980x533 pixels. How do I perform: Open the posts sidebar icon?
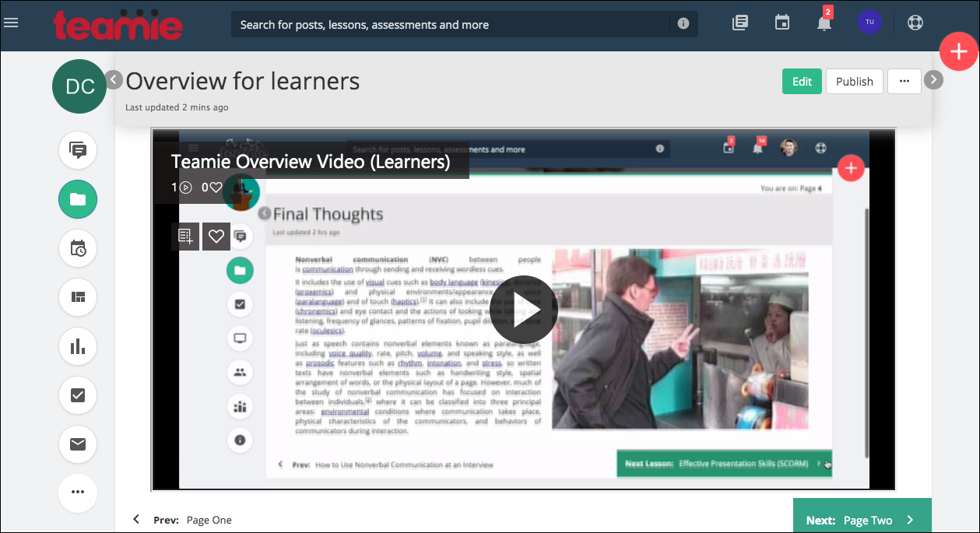pyautogui.click(x=78, y=150)
